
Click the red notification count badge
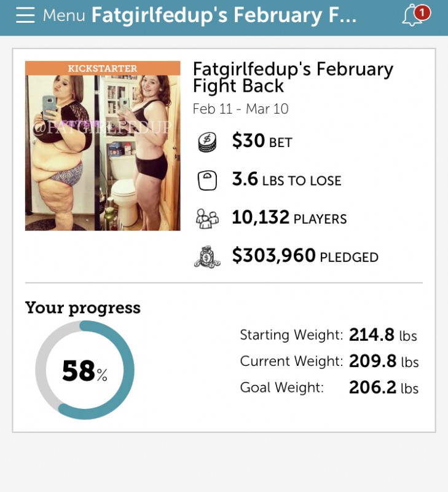(422, 12)
